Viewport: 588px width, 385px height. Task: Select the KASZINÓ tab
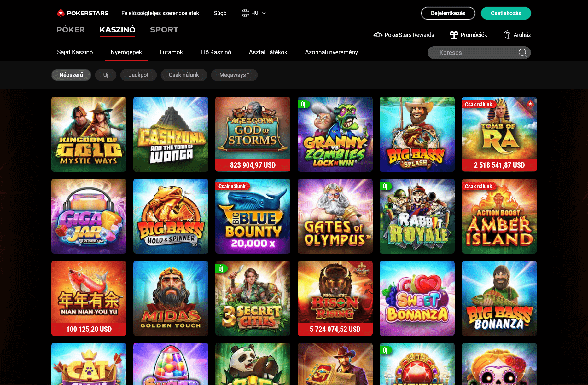tap(117, 30)
